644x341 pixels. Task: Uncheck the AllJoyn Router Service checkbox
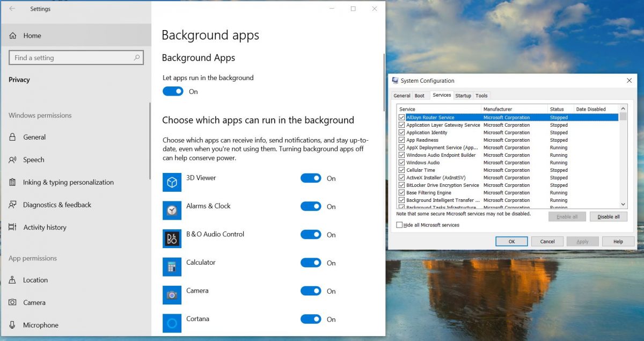401,118
